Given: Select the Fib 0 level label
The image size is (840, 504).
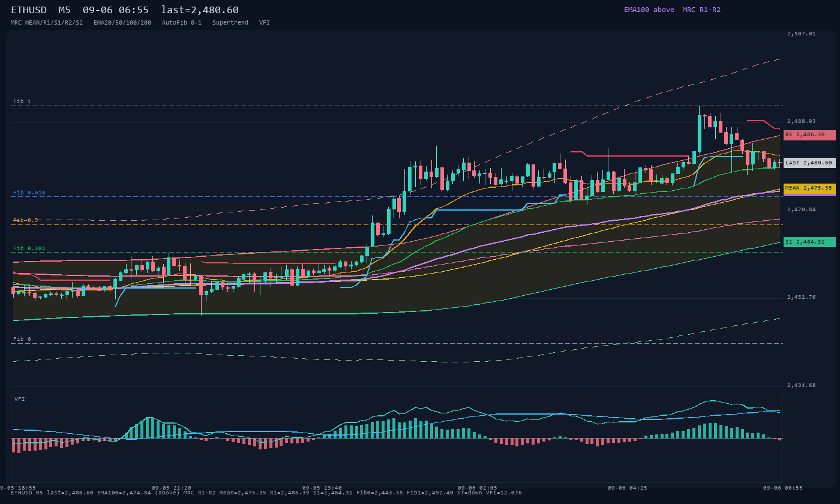Looking at the screenshot, I should click(x=22, y=339).
